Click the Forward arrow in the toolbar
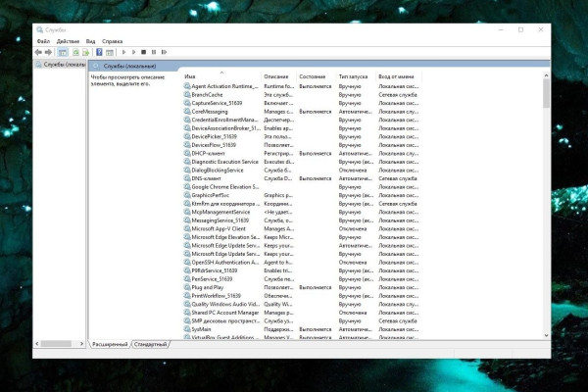 point(48,52)
